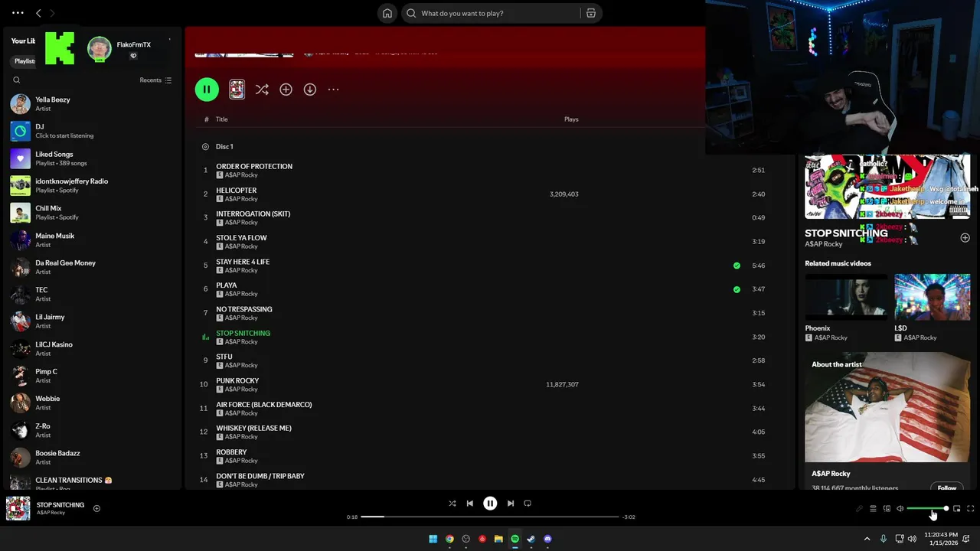Open the Browse icon in search bar
Image resolution: width=980 pixels, height=551 pixels.
point(591,13)
